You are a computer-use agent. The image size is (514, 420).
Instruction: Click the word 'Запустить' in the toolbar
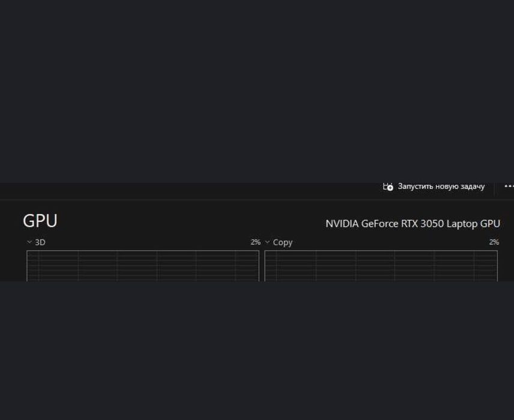(x=414, y=187)
